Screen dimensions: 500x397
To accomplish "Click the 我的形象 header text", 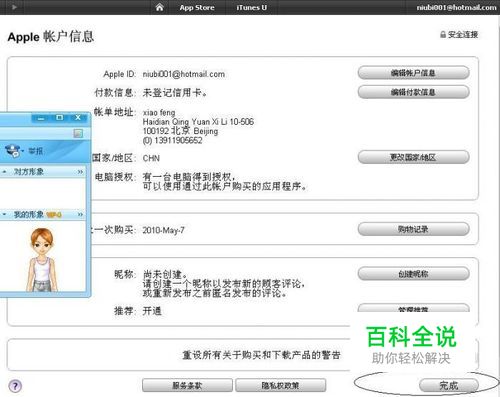I will (x=29, y=214).
